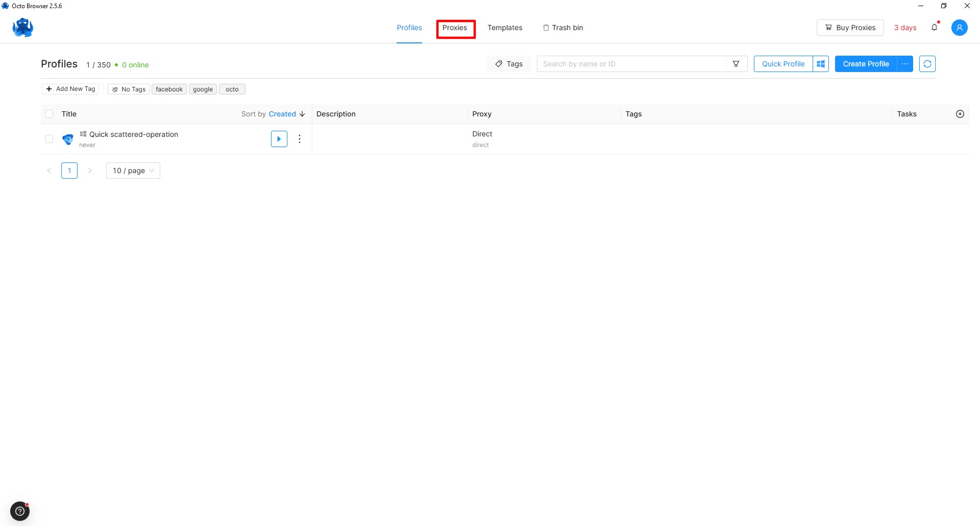The height and width of the screenshot is (526, 980).
Task: Click the Octo Browser octopus logo
Action: coord(23,28)
